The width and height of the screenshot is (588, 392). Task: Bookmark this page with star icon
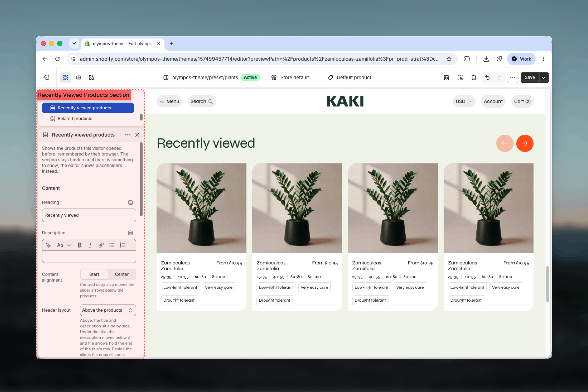point(449,59)
